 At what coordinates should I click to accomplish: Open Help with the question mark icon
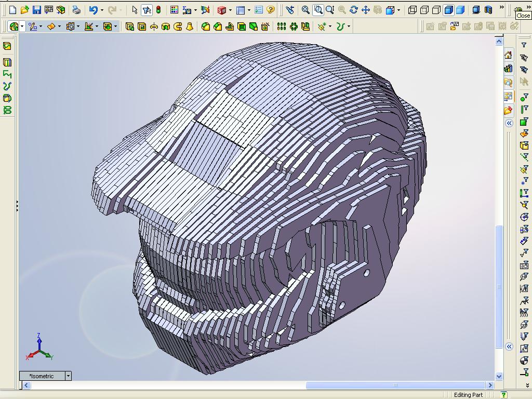pyautogui.click(x=270, y=10)
